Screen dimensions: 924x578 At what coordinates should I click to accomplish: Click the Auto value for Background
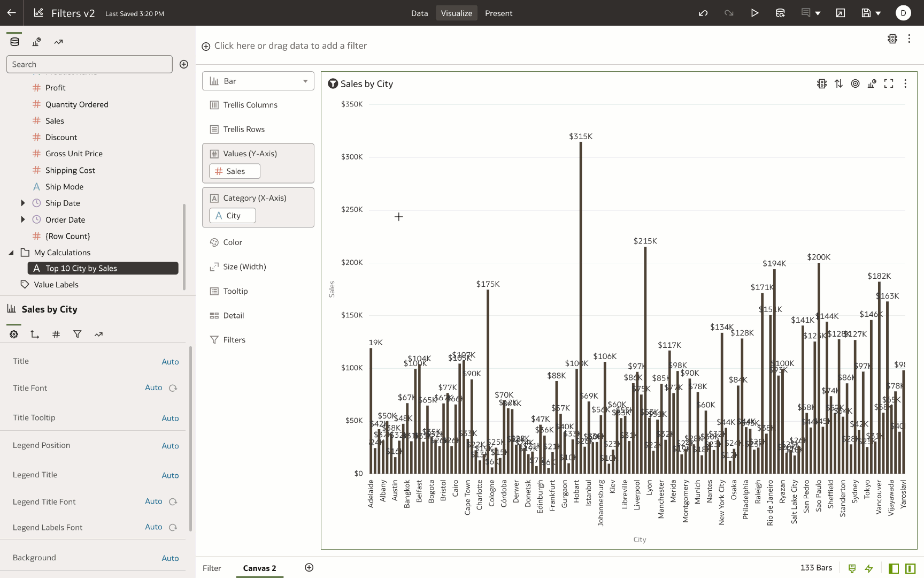pos(170,558)
